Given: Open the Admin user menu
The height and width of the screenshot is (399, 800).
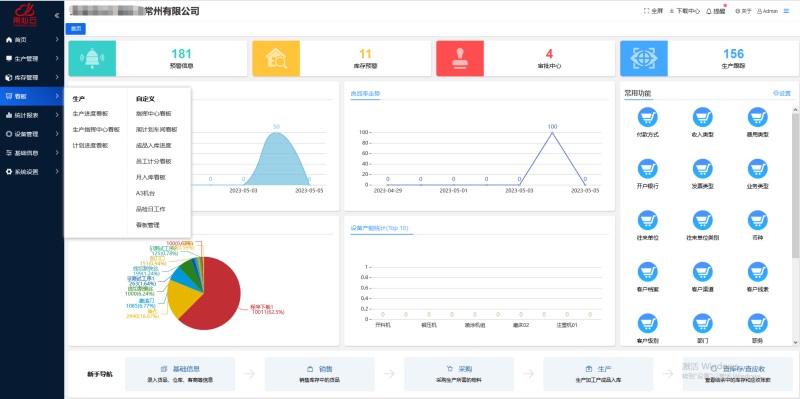Looking at the screenshot, I should coord(767,11).
